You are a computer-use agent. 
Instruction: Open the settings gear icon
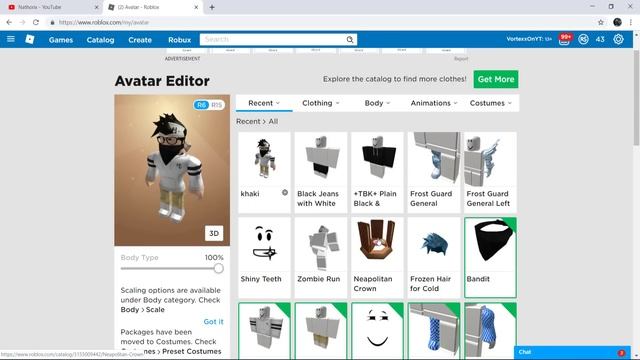(618, 39)
